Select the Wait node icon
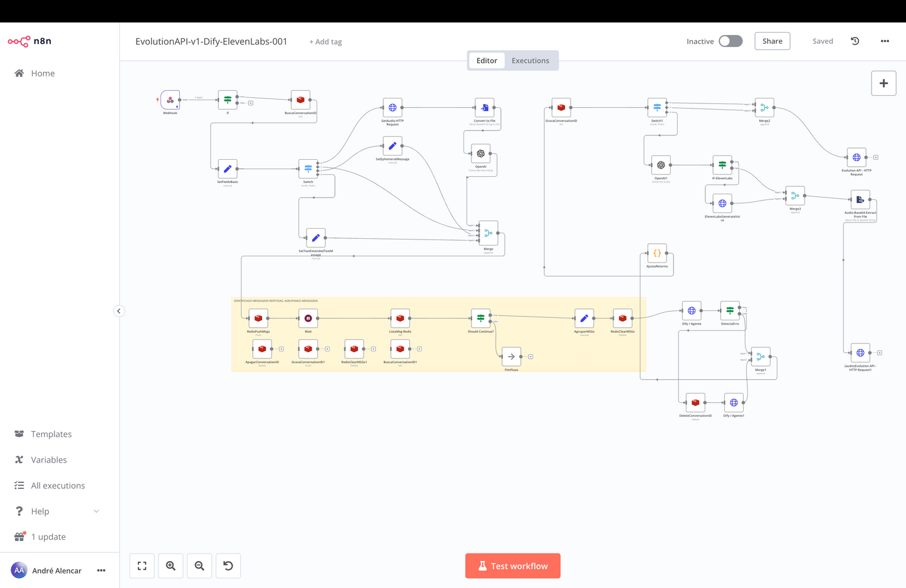906x588 pixels. [308, 318]
